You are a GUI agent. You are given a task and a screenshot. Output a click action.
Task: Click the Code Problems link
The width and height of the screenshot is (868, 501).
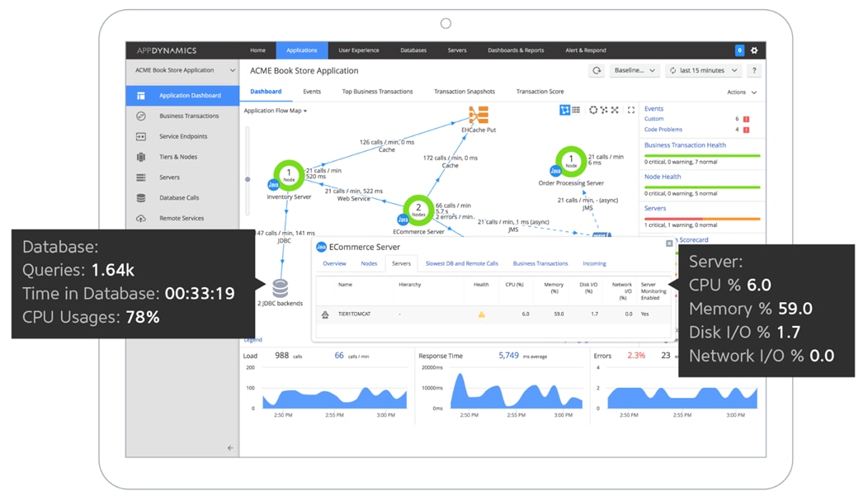point(663,130)
